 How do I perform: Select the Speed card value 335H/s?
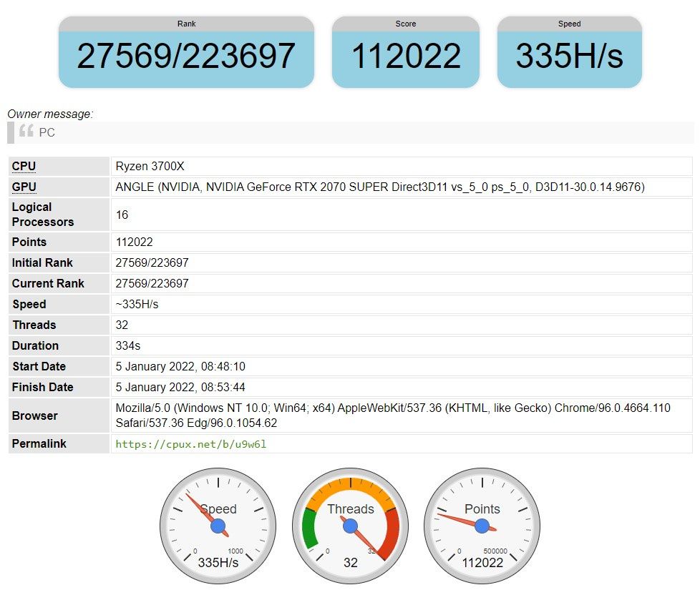click(x=569, y=56)
